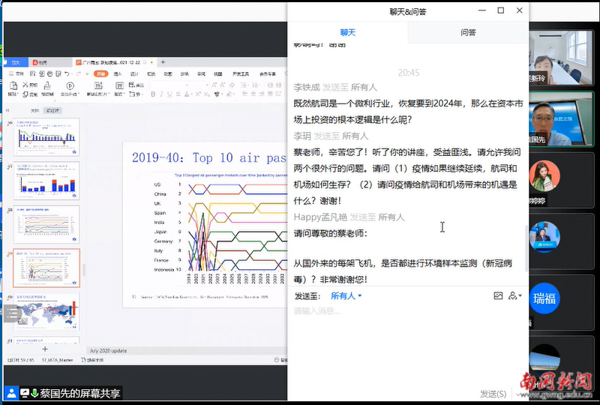
Task: Switch to the 问答 tab
Action: (x=468, y=32)
